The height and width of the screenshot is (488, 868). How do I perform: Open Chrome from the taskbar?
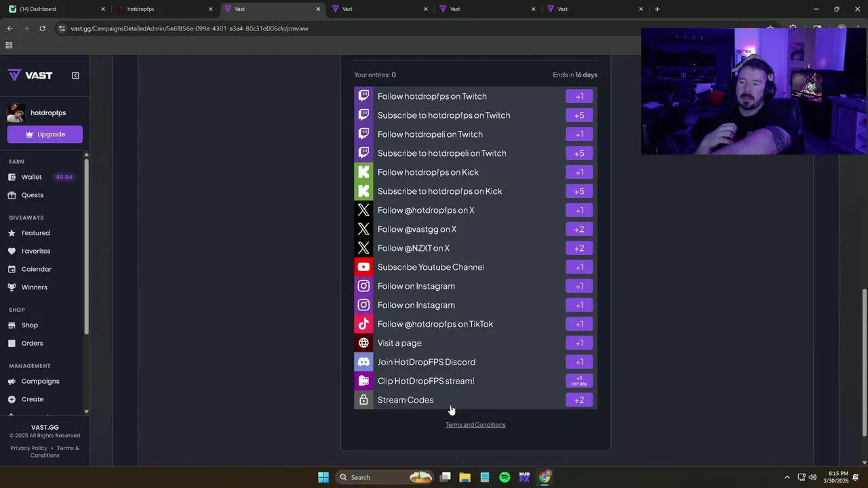pyautogui.click(x=545, y=477)
